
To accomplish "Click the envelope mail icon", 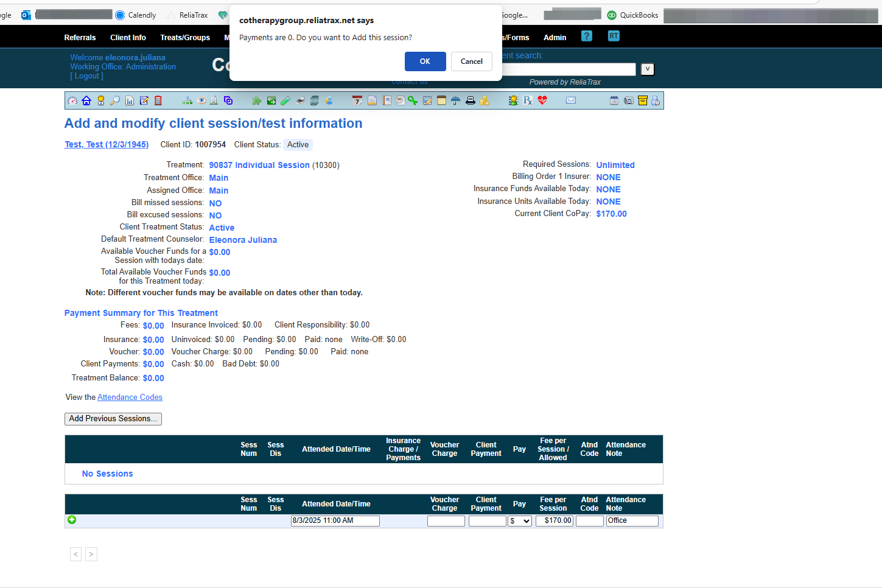I will [x=571, y=101].
